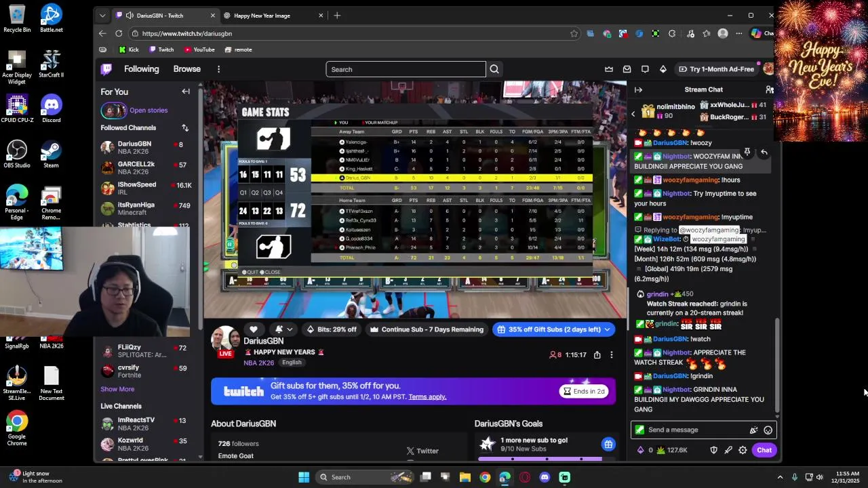Viewport: 868px width, 488px height.
Task: Click the moderator shield icon in chat
Action: [x=713, y=450]
